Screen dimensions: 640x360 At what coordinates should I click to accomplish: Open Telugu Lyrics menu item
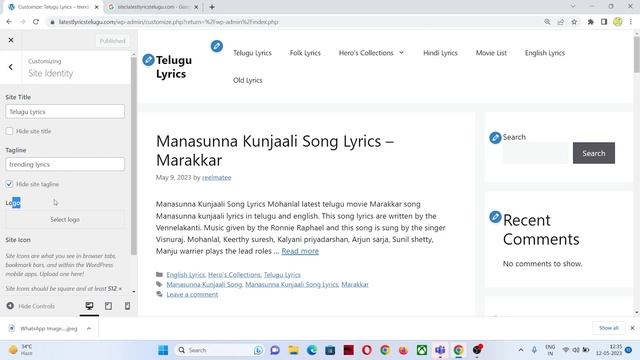click(252, 53)
